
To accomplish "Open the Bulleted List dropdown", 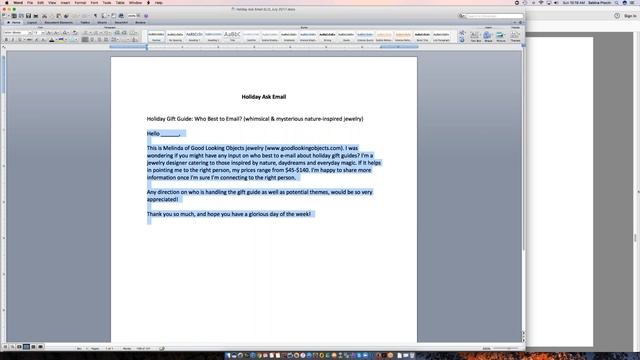I will (x=86, y=33).
